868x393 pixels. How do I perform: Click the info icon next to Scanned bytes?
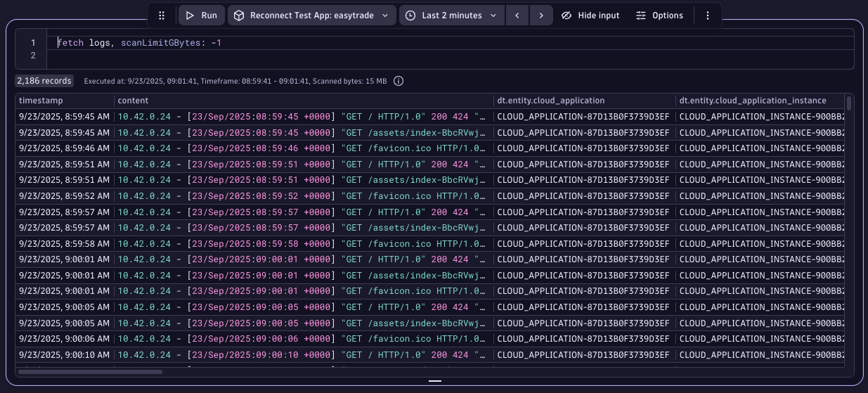(x=399, y=81)
